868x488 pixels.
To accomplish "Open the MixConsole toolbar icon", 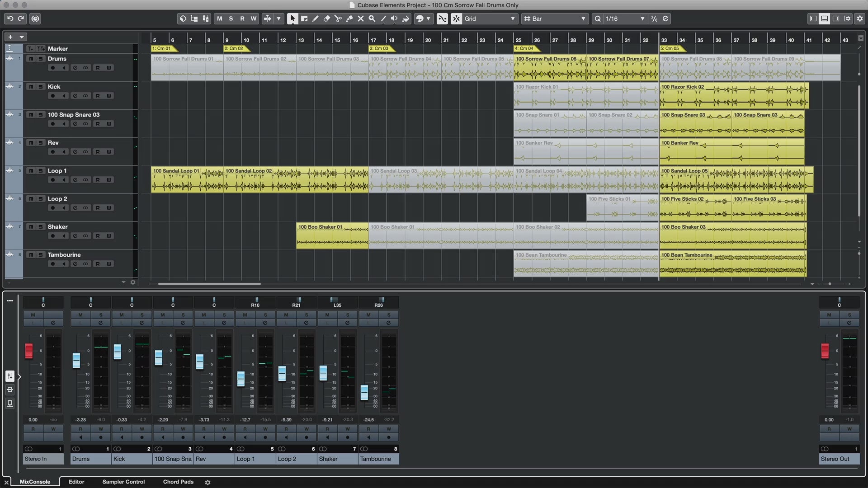I will [x=206, y=19].
